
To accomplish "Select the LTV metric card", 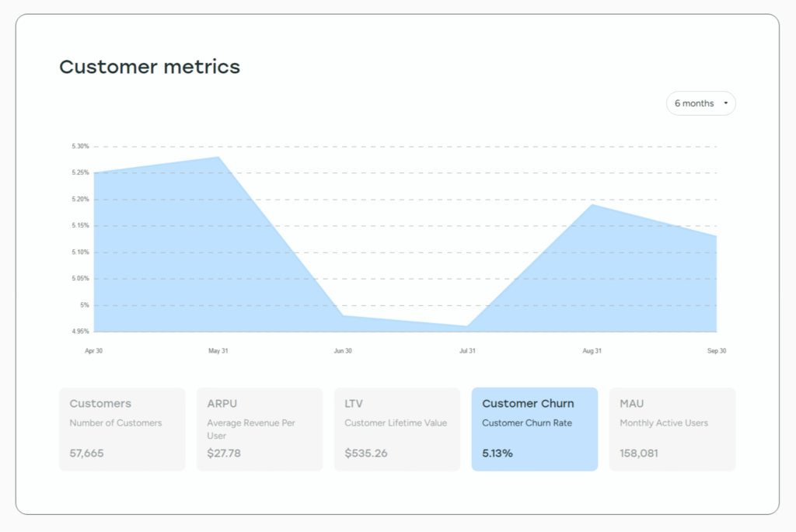I will point(397,428).
